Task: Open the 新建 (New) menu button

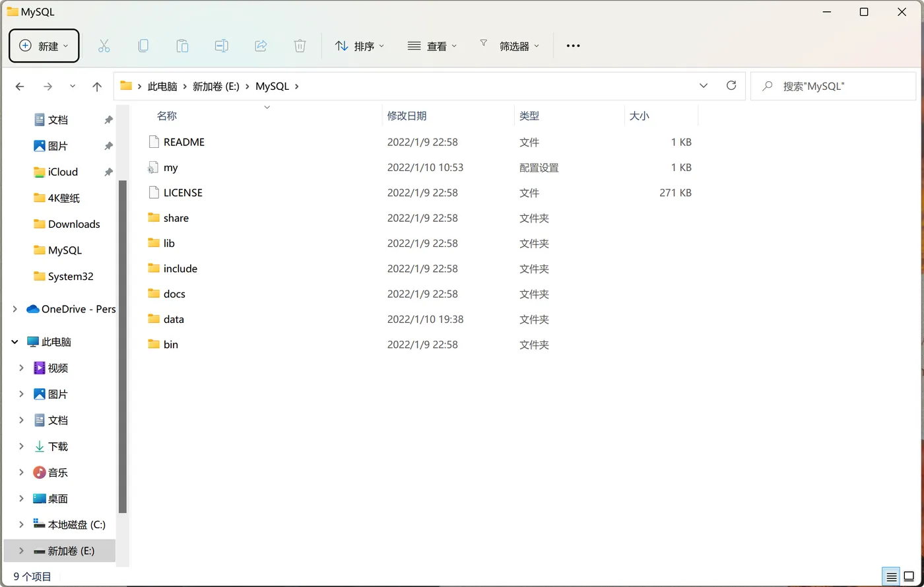Action: pos(44,46)
